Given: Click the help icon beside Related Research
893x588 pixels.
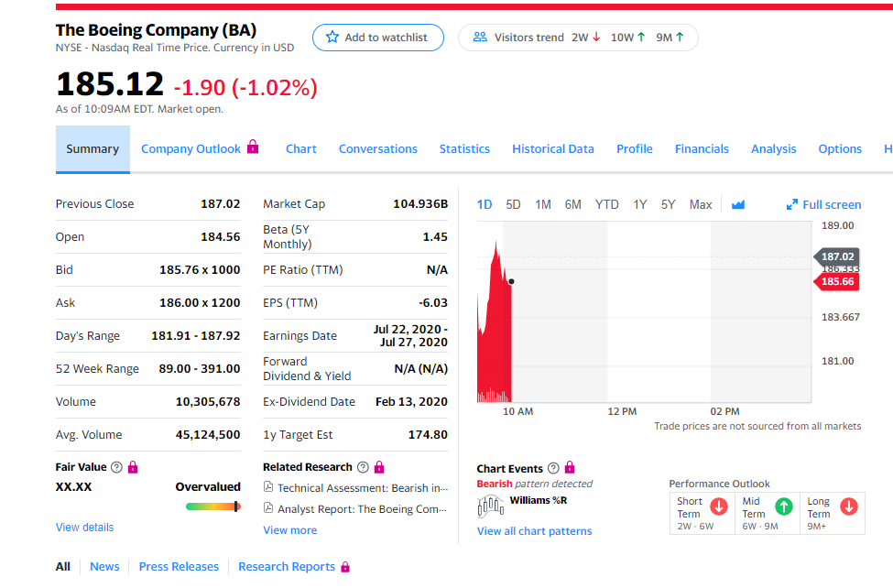Looking at the screenshot, I should [x=362, y=467].
